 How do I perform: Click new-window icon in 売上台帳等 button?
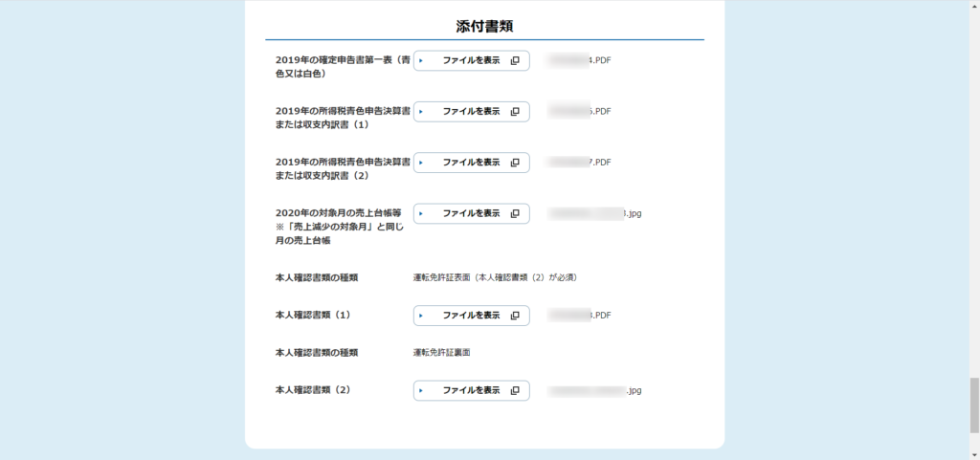point(515,213)
